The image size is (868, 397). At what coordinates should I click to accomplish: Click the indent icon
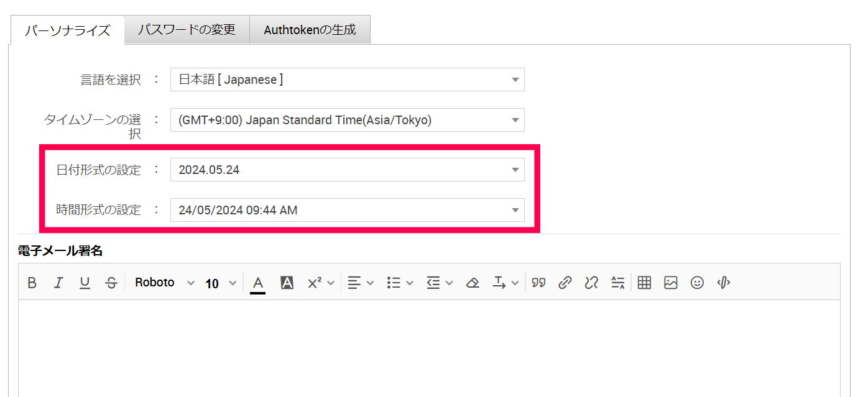click(433, 283)
